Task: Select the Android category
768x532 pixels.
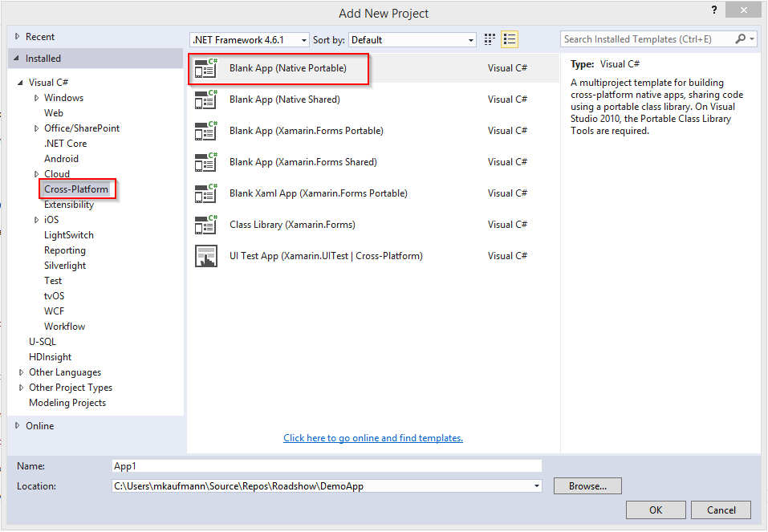Action: coord(61,159)
